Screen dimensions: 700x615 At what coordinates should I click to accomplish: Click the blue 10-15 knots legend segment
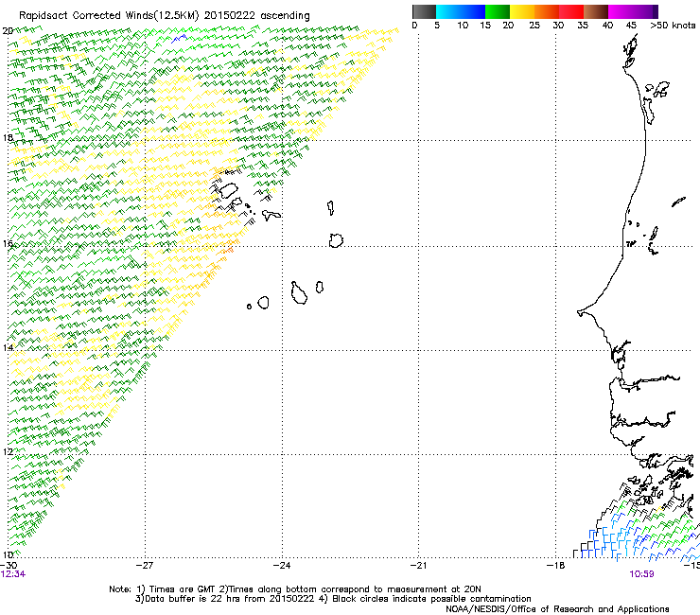tap(473, 11)
